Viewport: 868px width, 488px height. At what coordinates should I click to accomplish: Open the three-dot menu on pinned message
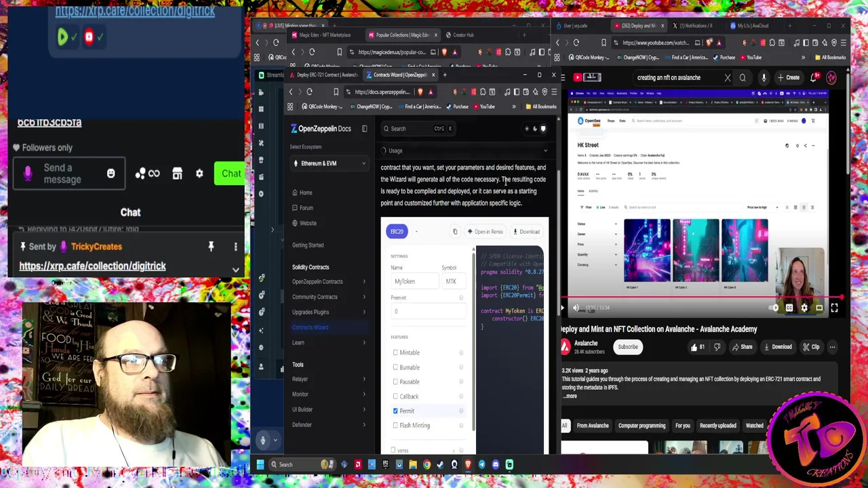pyautogui.click(x=235, y=246)
